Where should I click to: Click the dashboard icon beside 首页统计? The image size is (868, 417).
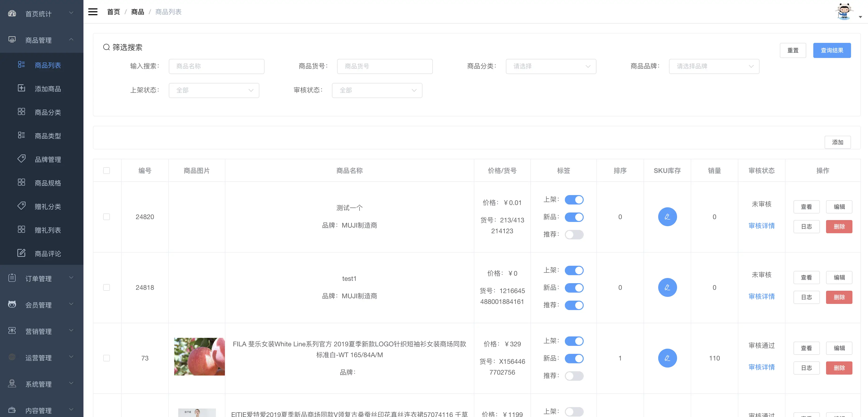click(x=12, y=13)
